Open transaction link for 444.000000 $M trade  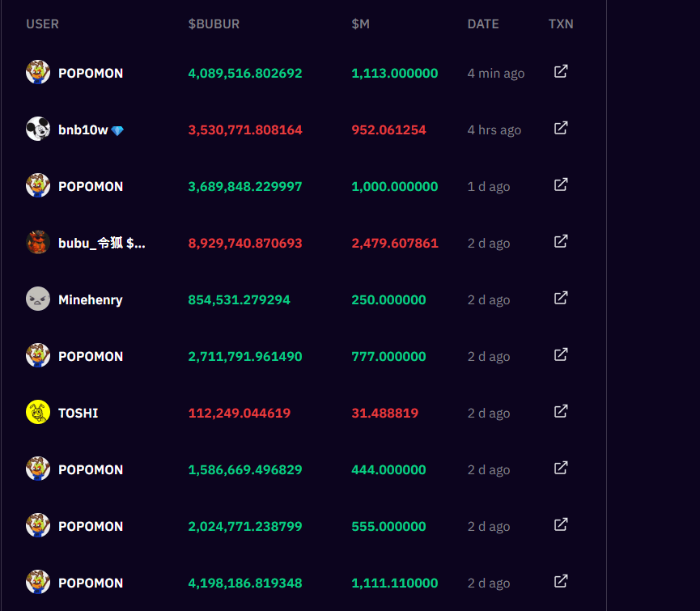click(x=560, y=469)
